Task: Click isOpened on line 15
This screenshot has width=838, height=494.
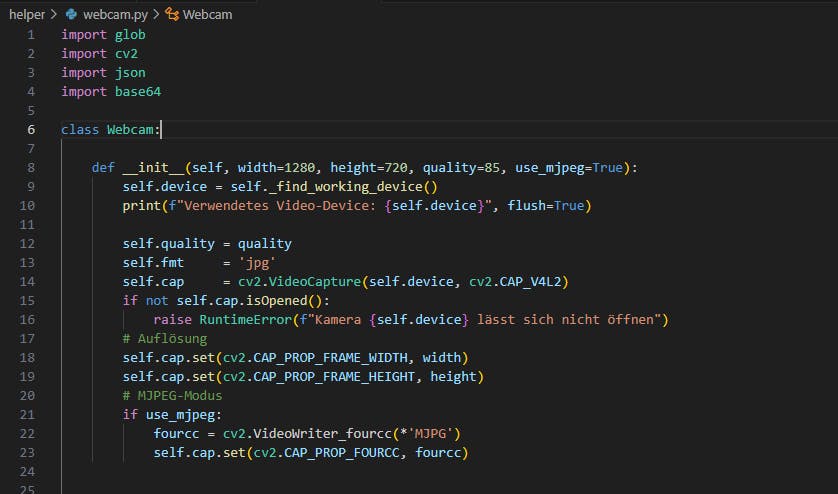Action: 276,300
